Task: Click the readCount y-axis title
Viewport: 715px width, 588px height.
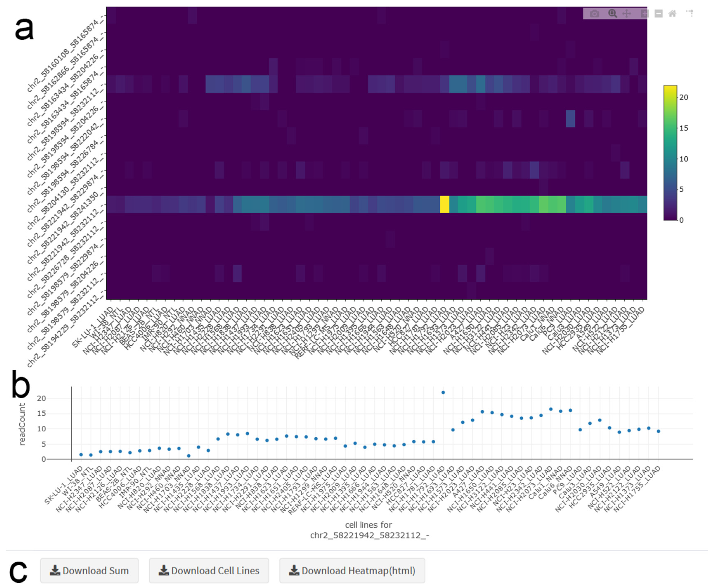Action: (x=22, y=424)
